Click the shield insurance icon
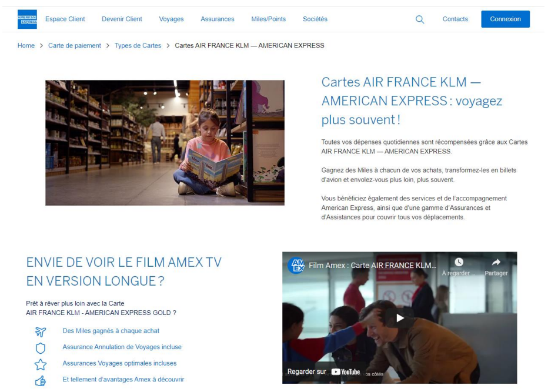Image resolution: width=548 pixels, height=392 pixels. (x=41, y=348)
